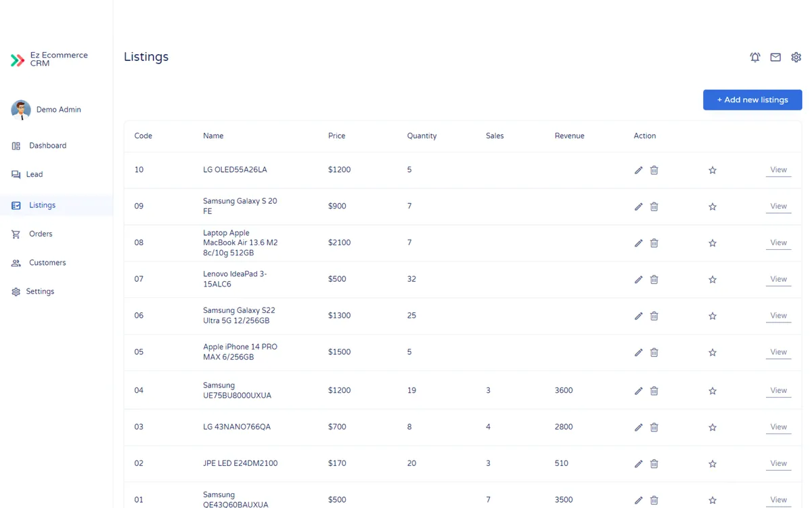
Task: Click the Demo Admin name
Action: tap(59, 110)
